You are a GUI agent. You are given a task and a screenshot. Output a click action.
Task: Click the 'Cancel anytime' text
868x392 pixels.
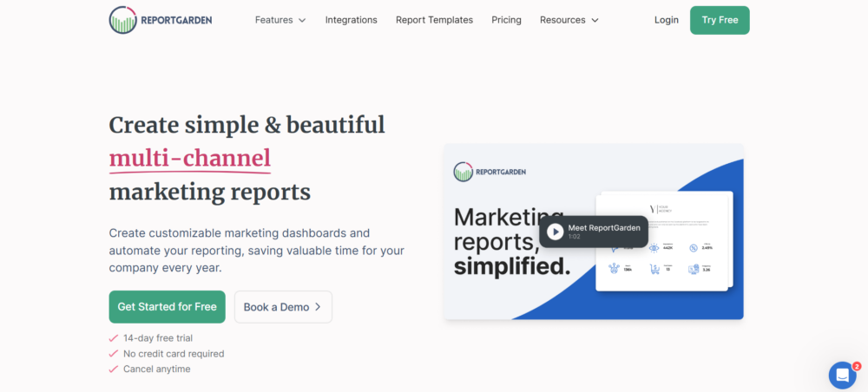(x=156, y=369)
